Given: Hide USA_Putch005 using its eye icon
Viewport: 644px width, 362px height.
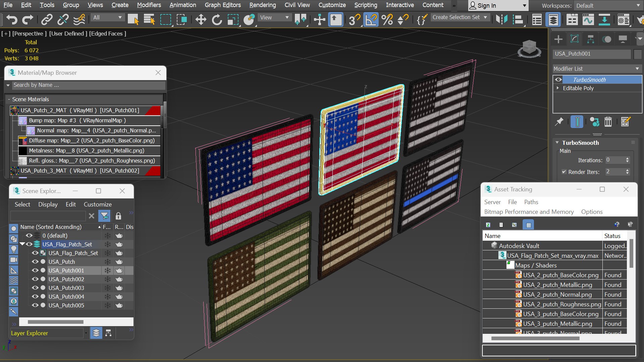Looking at the screenshot, I should (35, 305).
